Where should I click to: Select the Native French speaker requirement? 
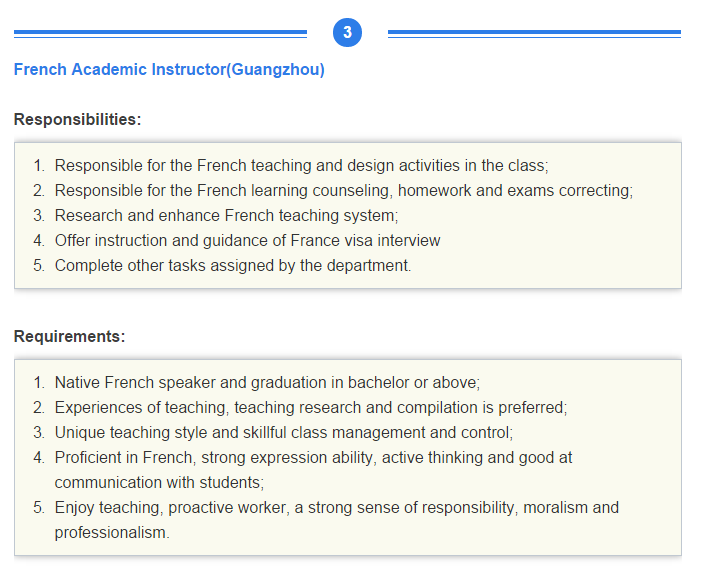(x=267, y=382)
